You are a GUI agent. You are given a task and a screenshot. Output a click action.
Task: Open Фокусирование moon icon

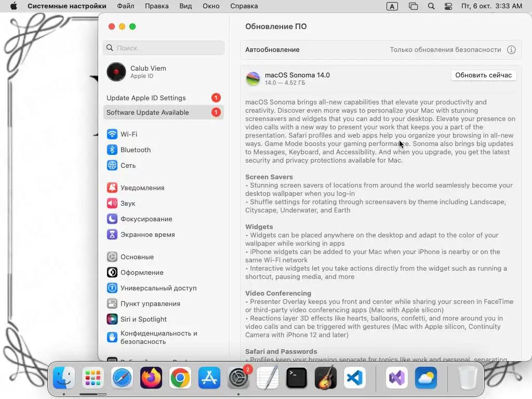pos(112,219)
